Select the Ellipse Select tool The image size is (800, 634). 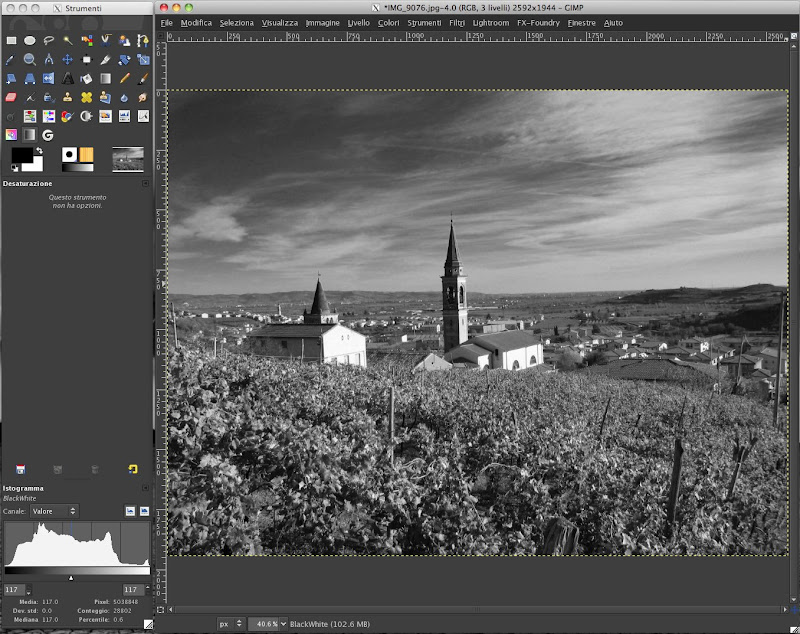point(30,41)
